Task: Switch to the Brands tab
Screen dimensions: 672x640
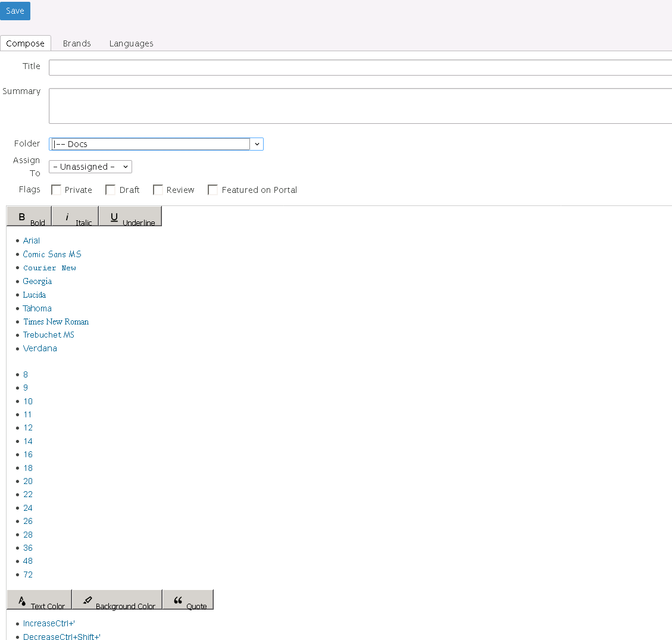Action: pos(77,43)
